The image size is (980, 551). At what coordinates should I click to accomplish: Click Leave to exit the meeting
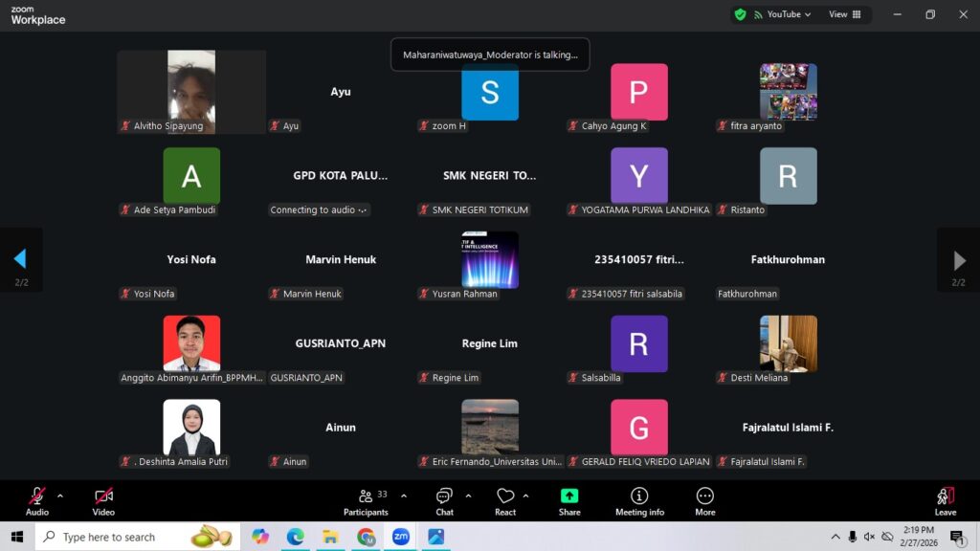945,499
